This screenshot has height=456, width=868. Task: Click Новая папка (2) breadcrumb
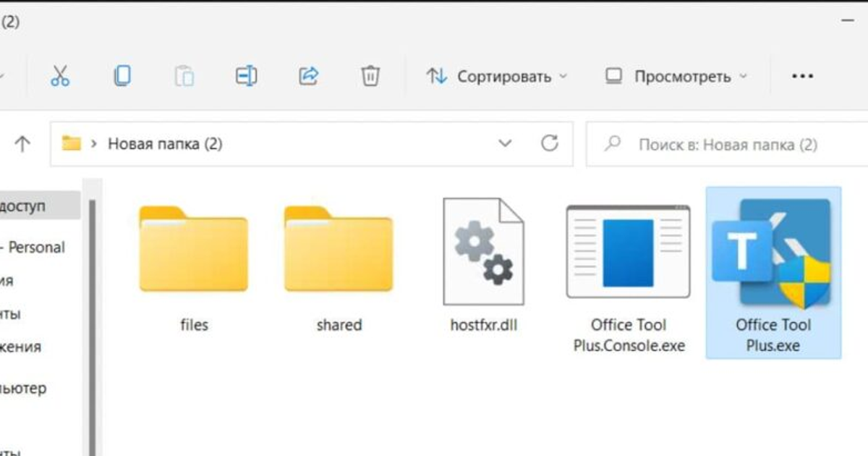(165, 144)
